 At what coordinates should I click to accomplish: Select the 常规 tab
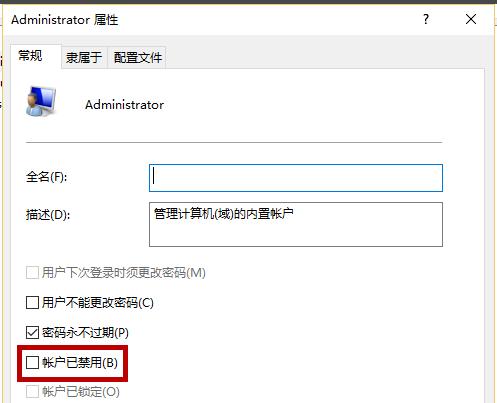point(30,56)
